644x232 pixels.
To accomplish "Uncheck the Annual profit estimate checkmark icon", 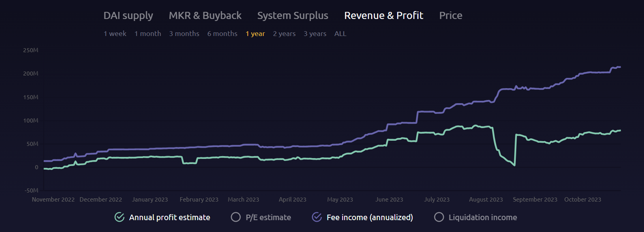I will (119, 217).
